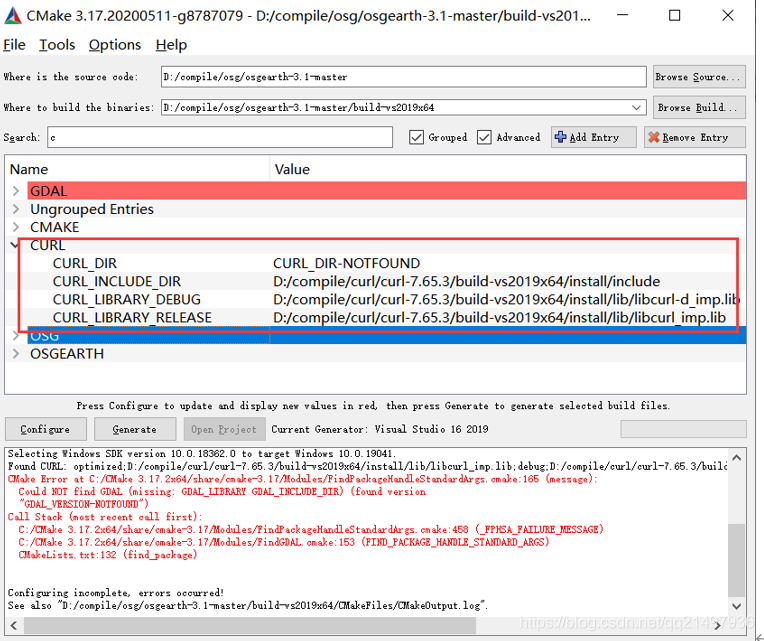Image resolution: width=764 pixels, height=641 pixels.
Task: Click the CMake logo icon in title bar
Action: pyautogui.click(x=13, y=16)
